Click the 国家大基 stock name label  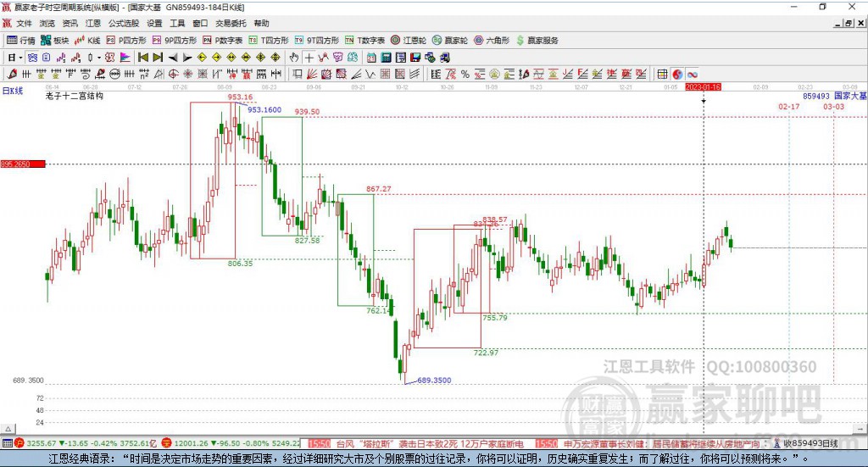[x=850, y=96]
